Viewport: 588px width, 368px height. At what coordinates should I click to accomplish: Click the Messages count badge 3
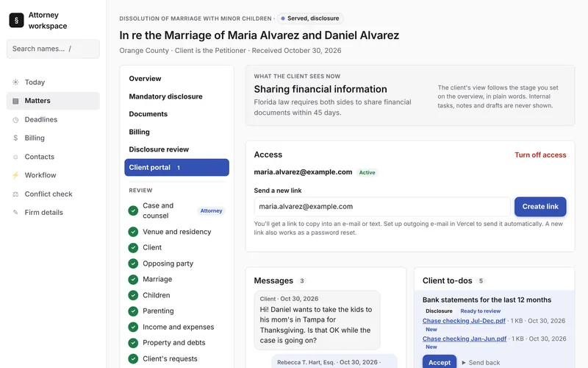click(301, 281)
